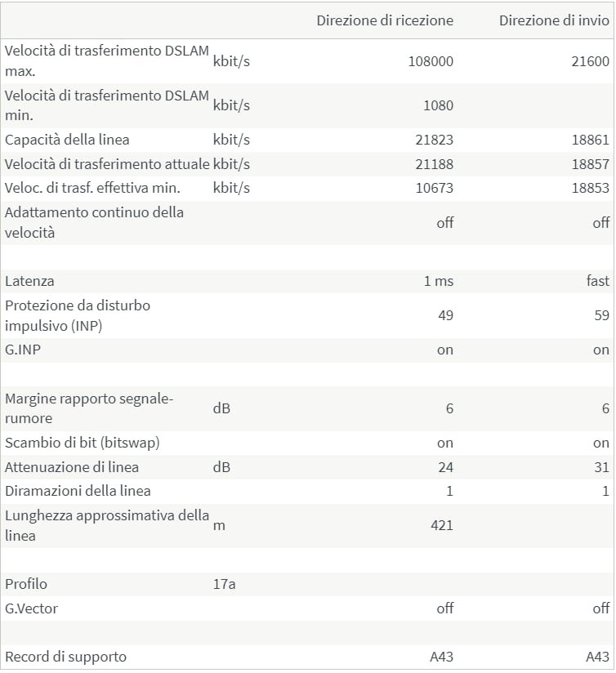616x673 pixels.
Task: Select line attenuation send value 31
Action: pyautogui.click(x=601, y=467)
